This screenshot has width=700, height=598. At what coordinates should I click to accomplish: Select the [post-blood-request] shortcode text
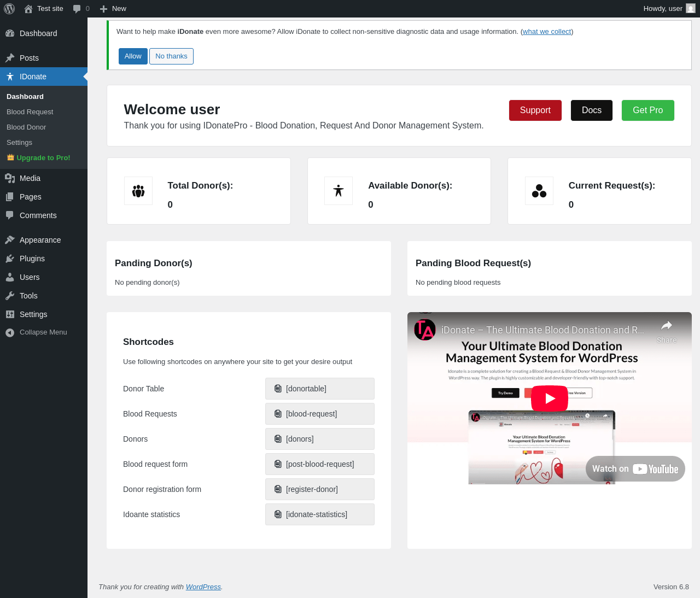pyautogui.click(x=320, y=464)
